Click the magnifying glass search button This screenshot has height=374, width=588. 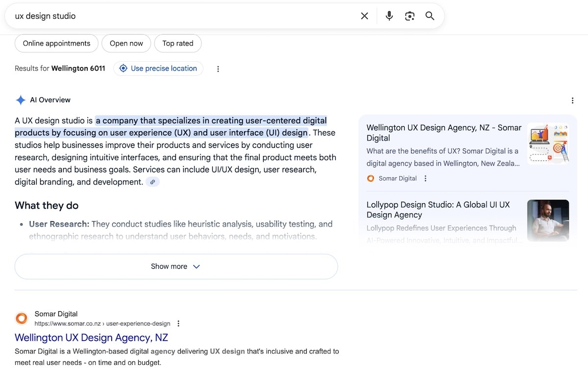[430, 16]
